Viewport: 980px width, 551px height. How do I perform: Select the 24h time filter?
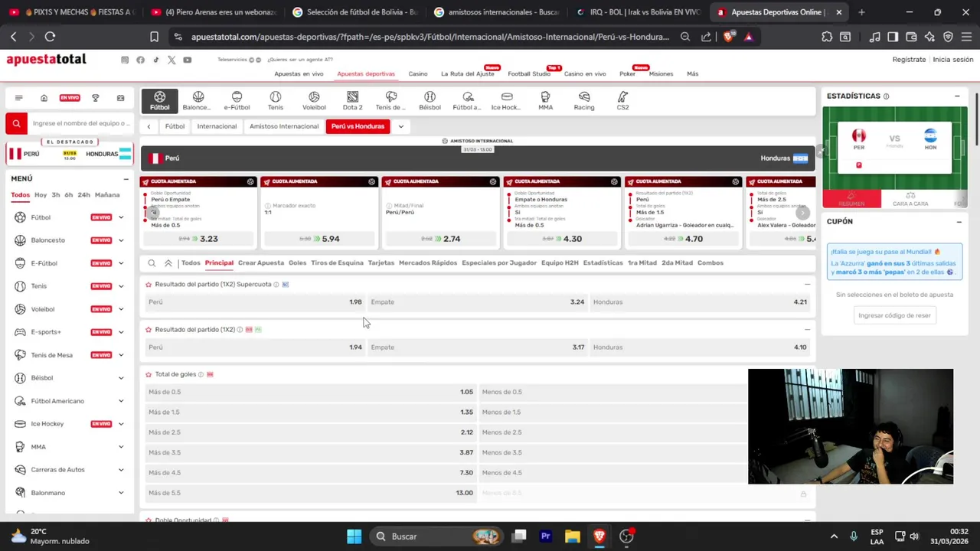[83, 195]
